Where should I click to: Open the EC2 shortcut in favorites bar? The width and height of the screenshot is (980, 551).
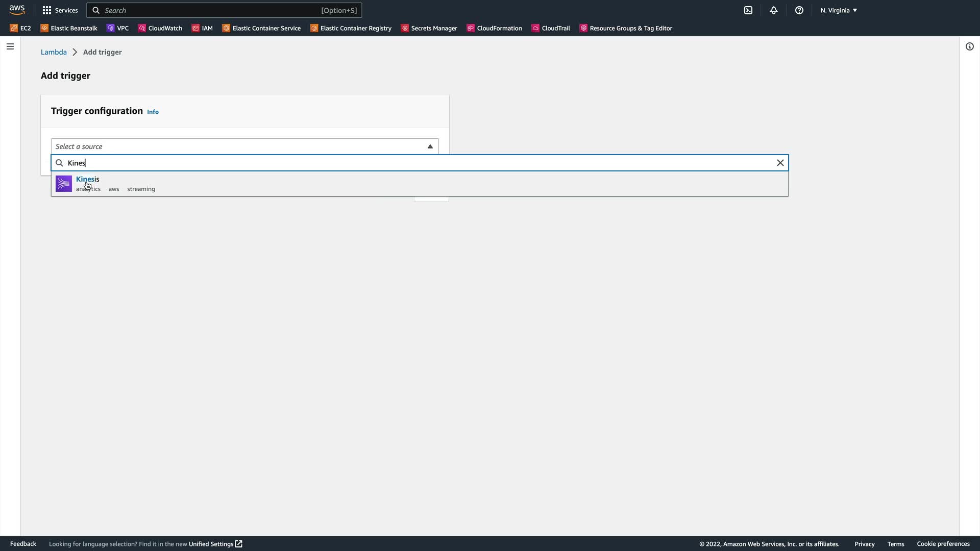21,28
